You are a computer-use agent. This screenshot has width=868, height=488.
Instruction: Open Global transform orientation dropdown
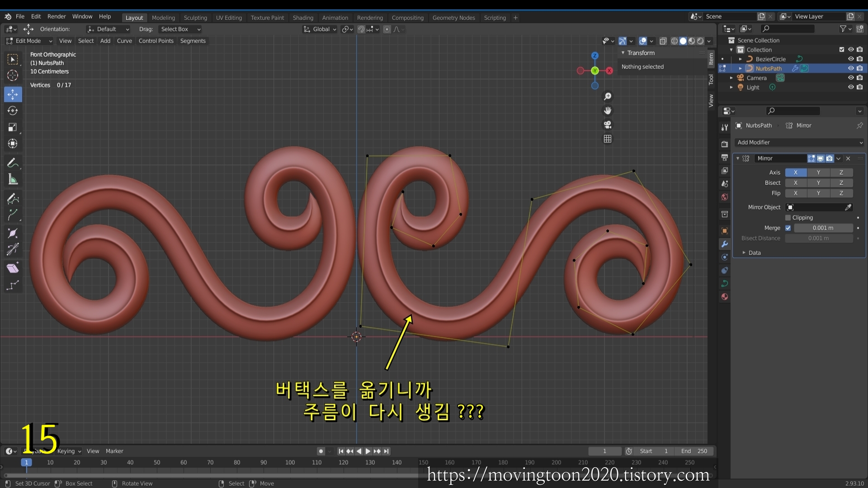(320, 29)
